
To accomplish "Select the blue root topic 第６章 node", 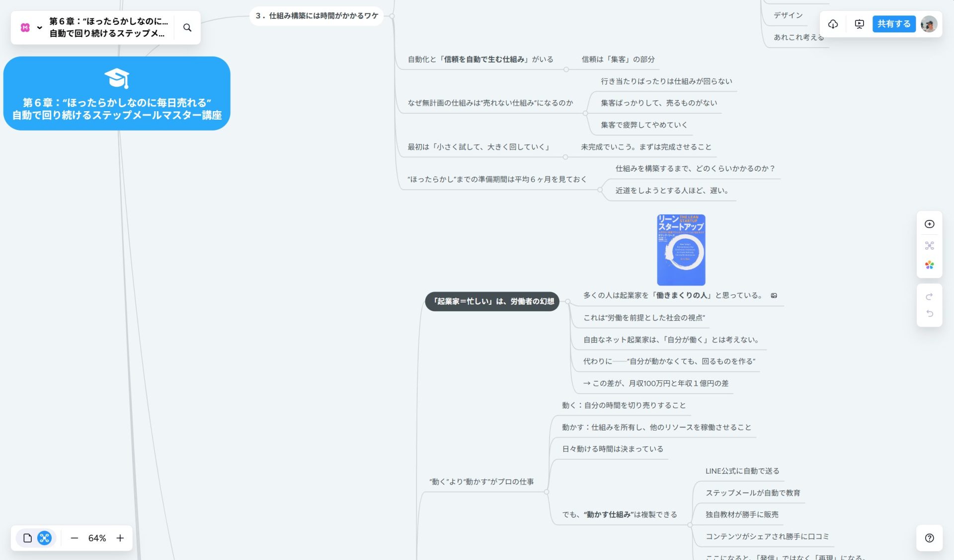I will point(117,93).
